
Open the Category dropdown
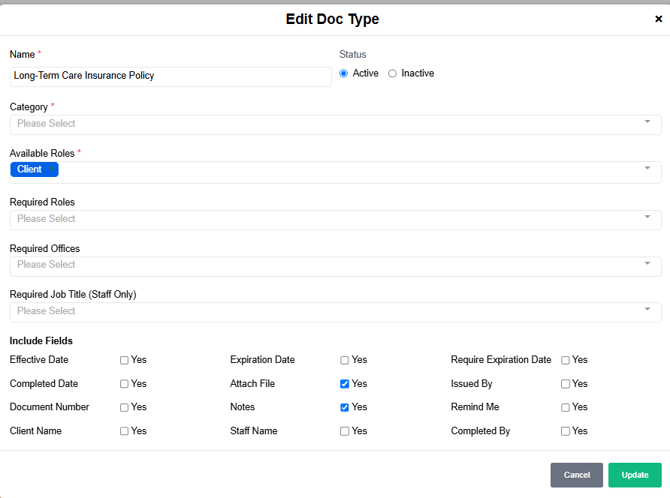click(335, 124)
